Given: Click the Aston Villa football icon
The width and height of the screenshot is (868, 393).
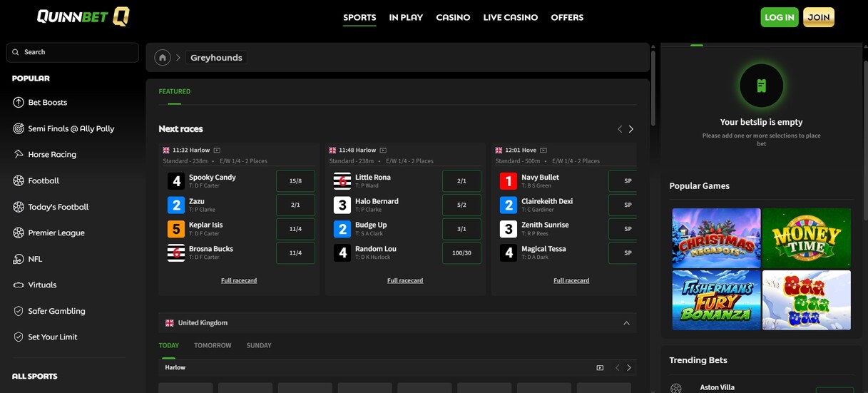Looking at the screenshot, I should [x=676, y=388].
